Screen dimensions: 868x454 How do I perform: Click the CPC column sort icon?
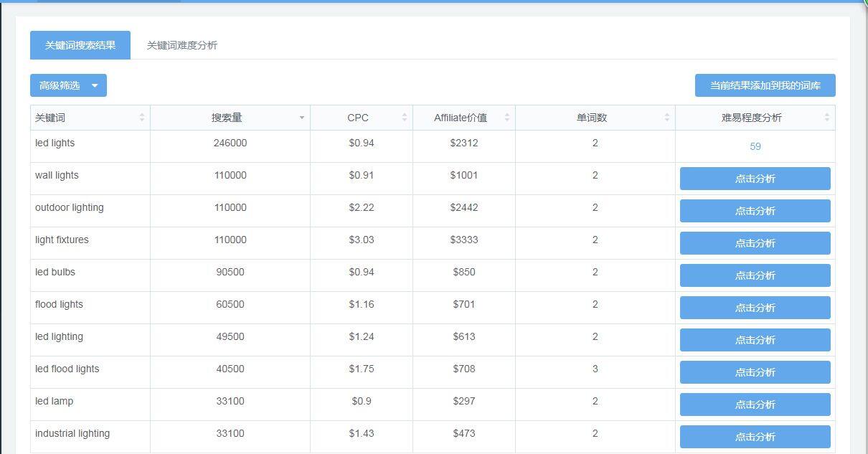[x=405, y=118]
